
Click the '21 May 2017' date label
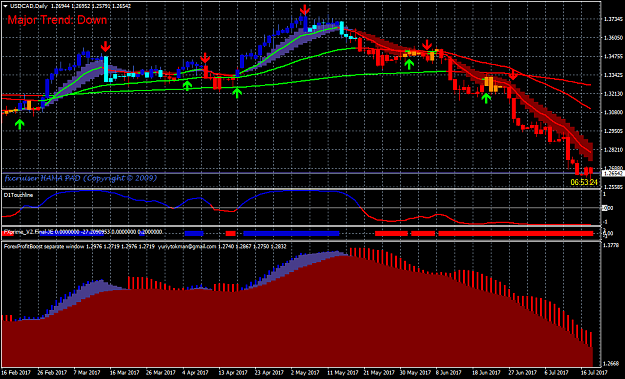(x=379, y=373)
